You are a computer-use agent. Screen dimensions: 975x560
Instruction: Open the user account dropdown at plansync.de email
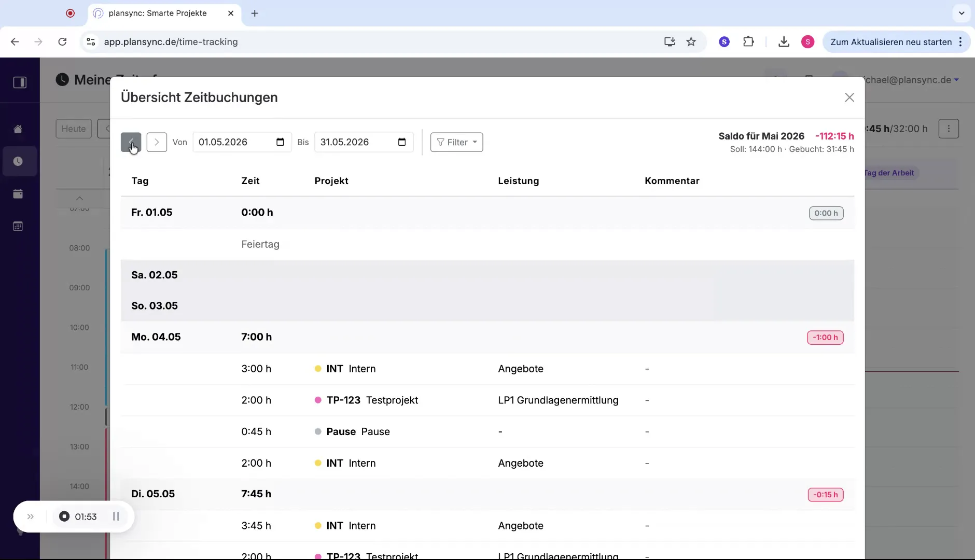[911, 80]
